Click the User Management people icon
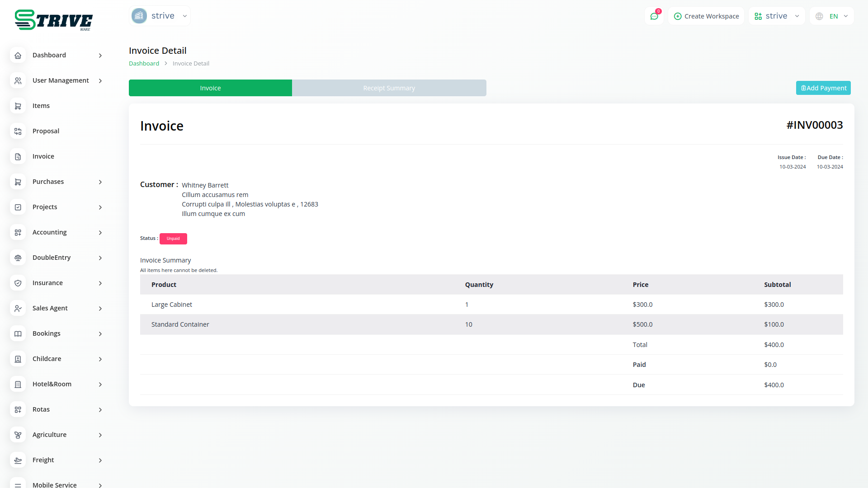Image resolution: width=868 pixels, height=488 pixels. pyautogui.click(x=18, y=80)
